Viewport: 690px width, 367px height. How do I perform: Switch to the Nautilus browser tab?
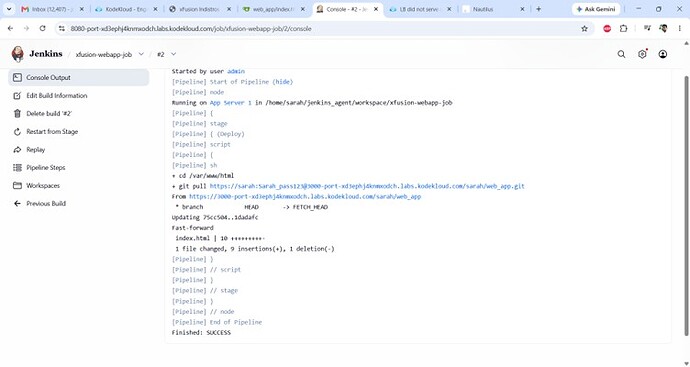point(493,9)
